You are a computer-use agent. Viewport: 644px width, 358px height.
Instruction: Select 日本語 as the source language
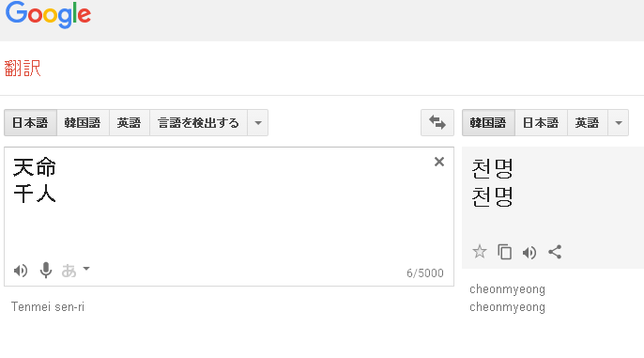(30, 122)
